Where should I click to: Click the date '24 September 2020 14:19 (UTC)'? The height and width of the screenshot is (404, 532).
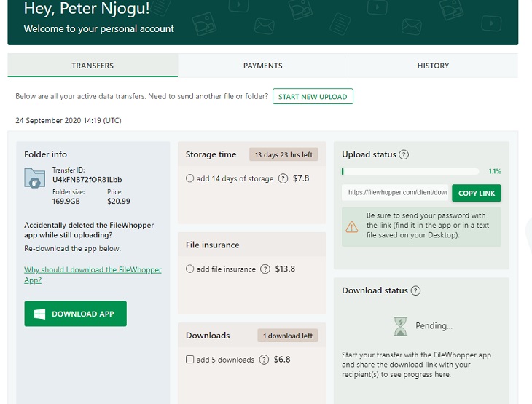(69, 120)
